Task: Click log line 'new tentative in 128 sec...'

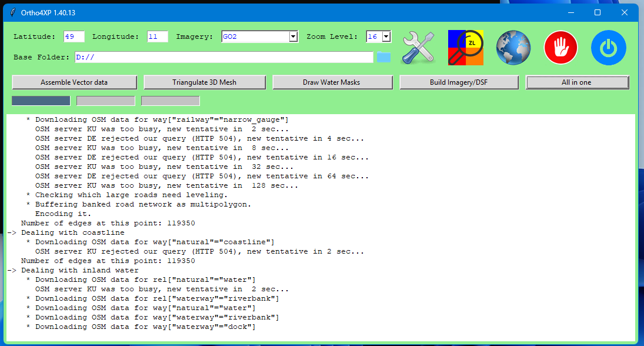Action: coord(167,185)
